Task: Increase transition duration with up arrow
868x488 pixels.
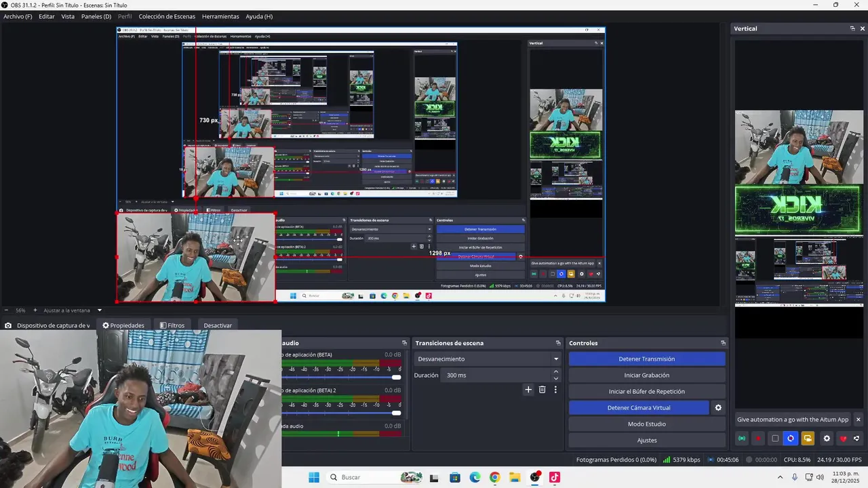Action: pos(556,371)
